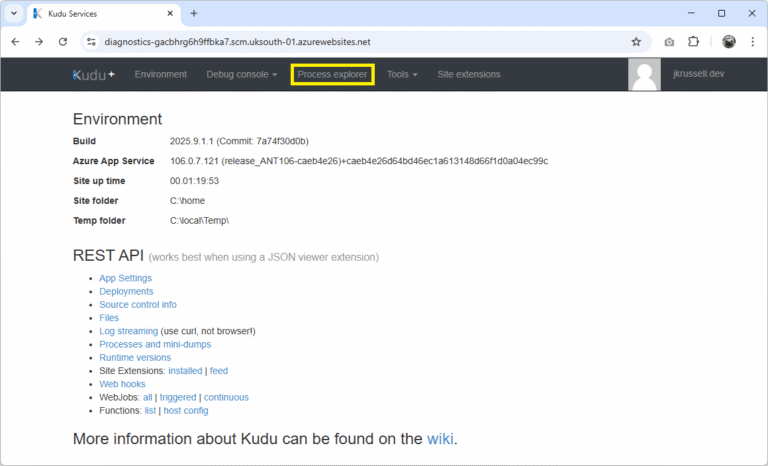Open the Deployments link

[126, 292]
